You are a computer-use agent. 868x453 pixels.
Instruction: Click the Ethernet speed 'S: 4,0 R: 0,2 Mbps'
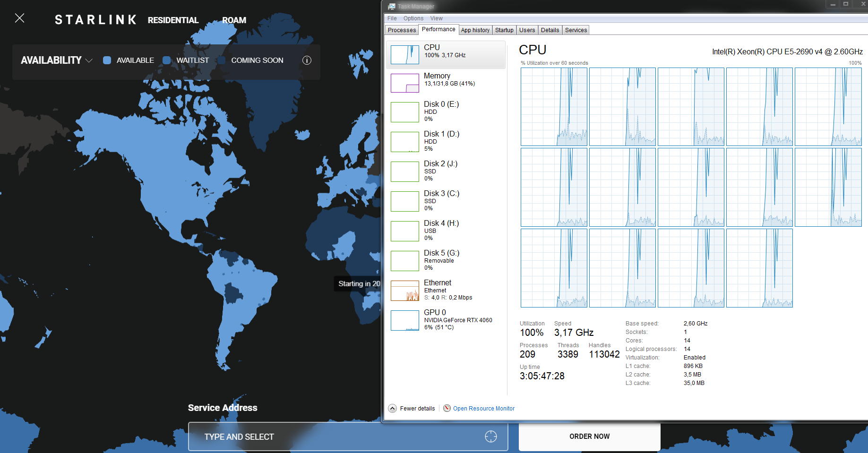click(x=448, y=298)
